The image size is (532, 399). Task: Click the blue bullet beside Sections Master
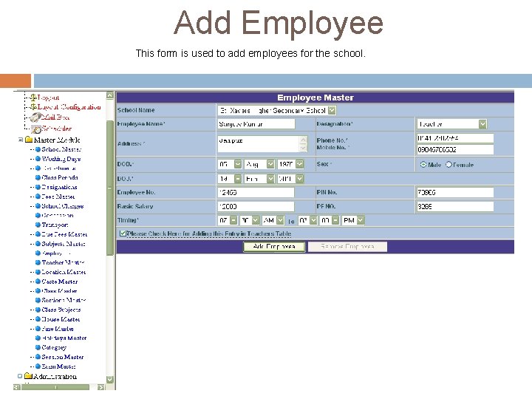38,300
